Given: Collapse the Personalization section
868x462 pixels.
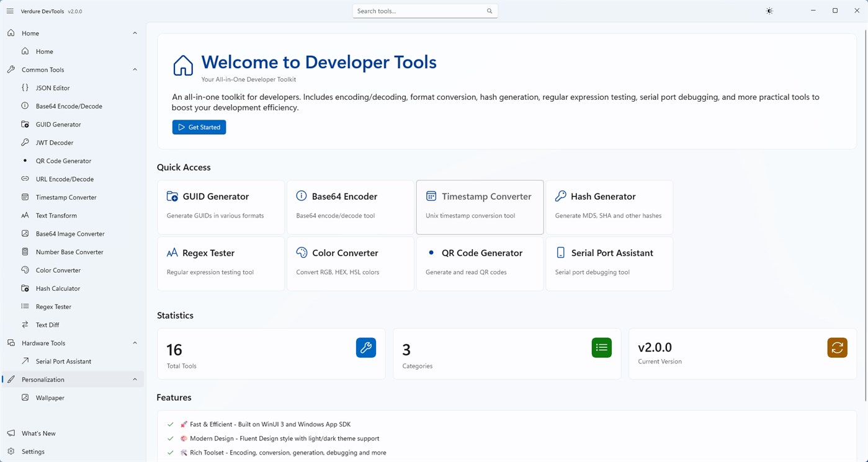Looking at the screenshot, I should point(135,379).
